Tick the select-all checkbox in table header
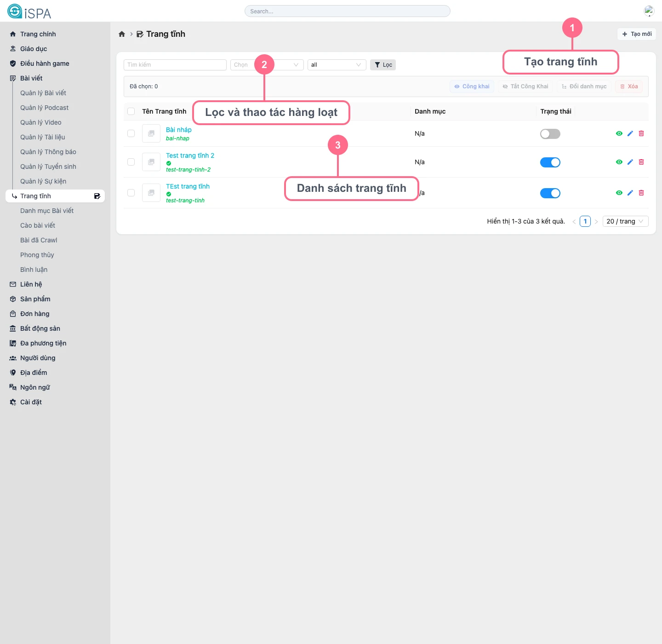Image resolution: width=662 pixels, height=644 pixels. pos(131,111)
